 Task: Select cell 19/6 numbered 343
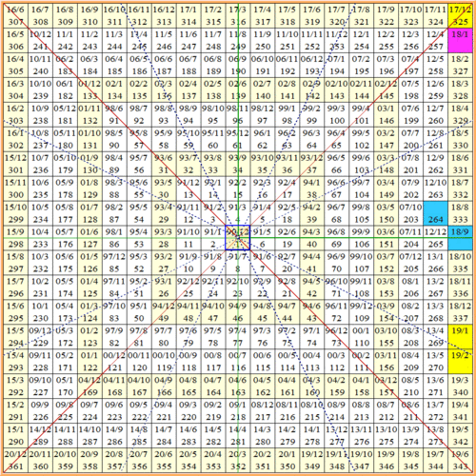click(x=460, y=460)
